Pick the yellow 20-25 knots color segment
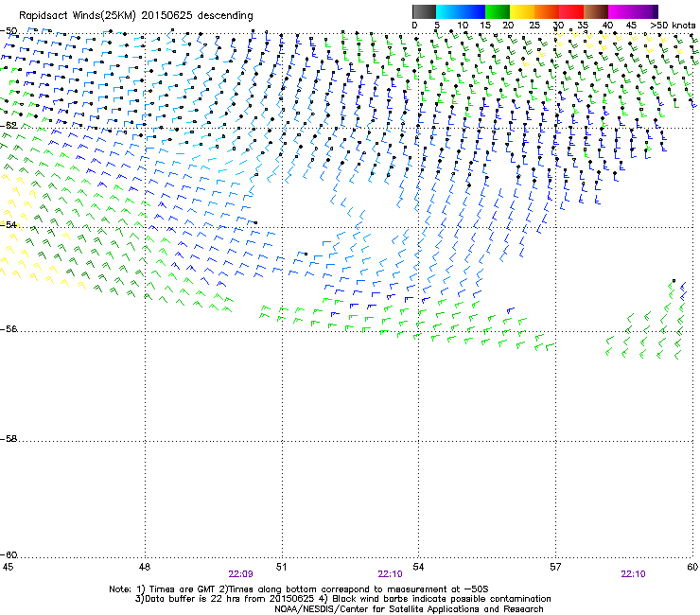This screenshot has height=615, width=700. 522,11
